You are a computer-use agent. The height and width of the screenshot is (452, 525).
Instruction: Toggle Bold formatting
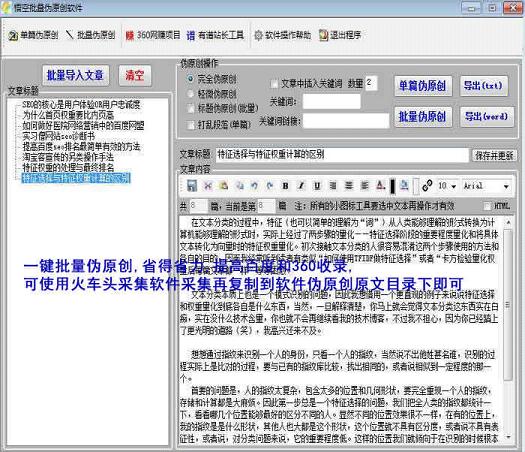pyautogui.click(x=285, y=186)
